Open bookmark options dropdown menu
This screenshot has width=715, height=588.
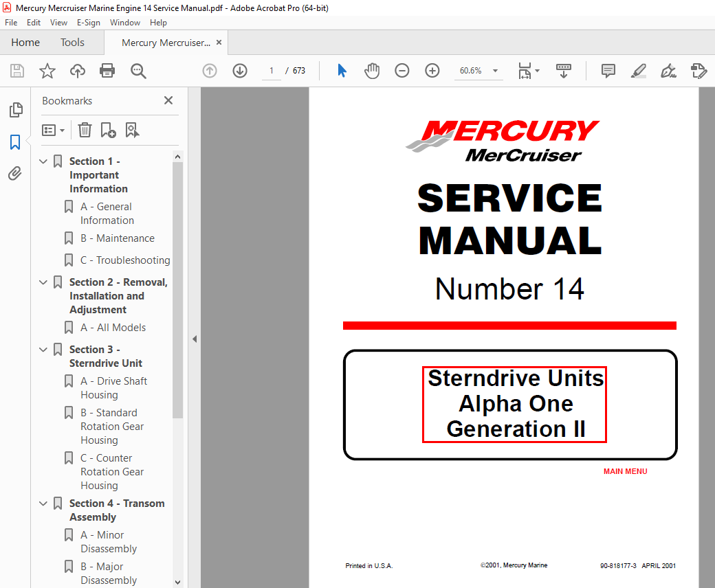pos(54,131)
